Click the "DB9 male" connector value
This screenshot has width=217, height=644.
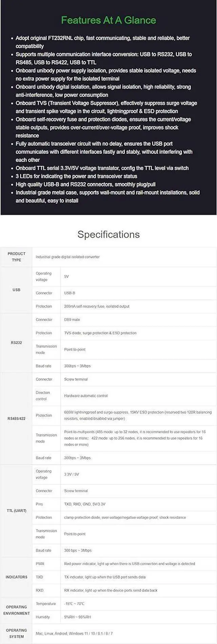(72, 320)
